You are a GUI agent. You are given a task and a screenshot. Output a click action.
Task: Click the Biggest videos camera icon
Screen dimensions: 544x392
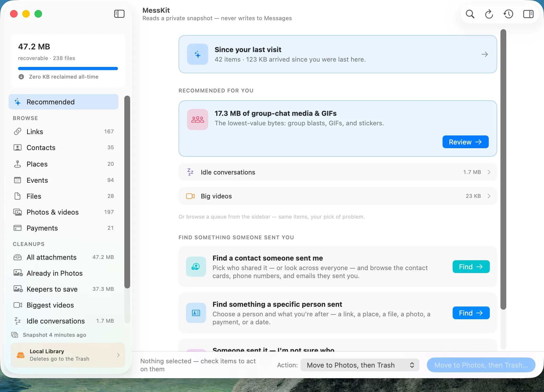18,305
